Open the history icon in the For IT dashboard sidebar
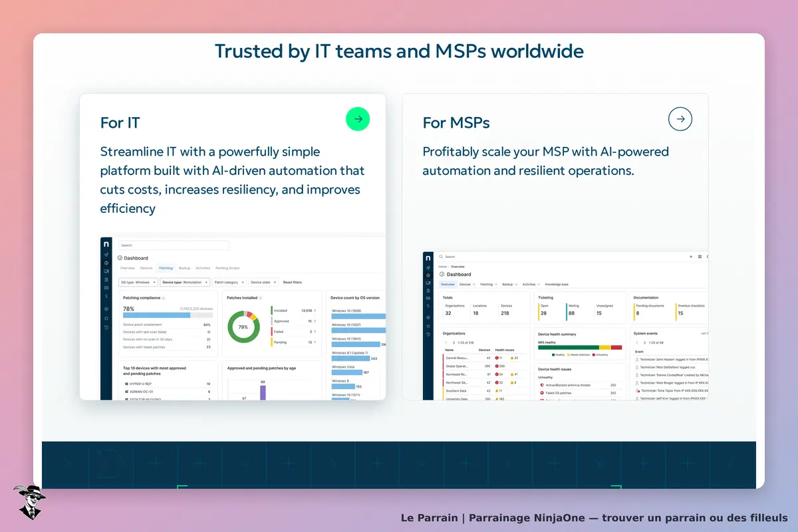798x532 pixels. pos(106,327)
